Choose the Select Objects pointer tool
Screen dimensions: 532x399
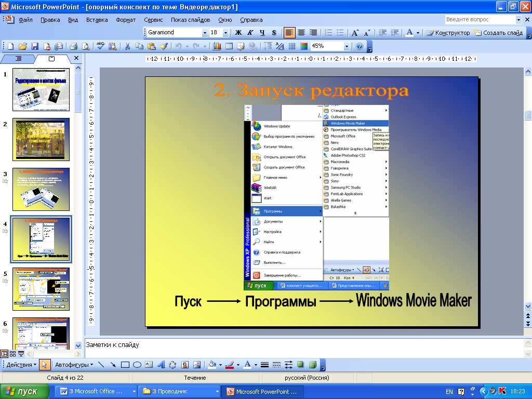(44, 365)
